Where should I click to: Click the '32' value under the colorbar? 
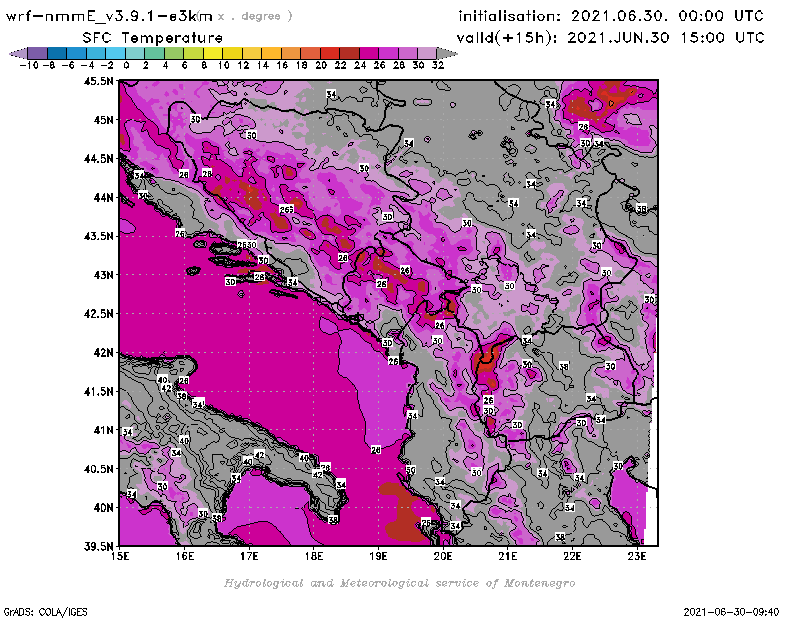pyautogui.click(x=438, y=65)
